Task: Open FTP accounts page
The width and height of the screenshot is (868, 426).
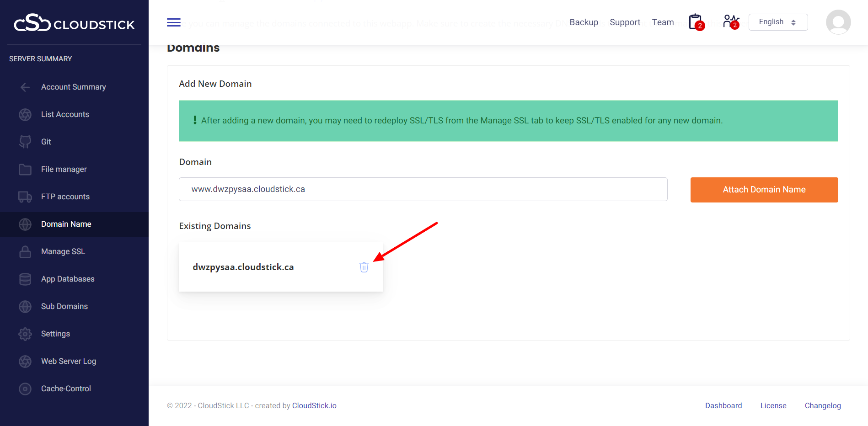Action: 65,197
